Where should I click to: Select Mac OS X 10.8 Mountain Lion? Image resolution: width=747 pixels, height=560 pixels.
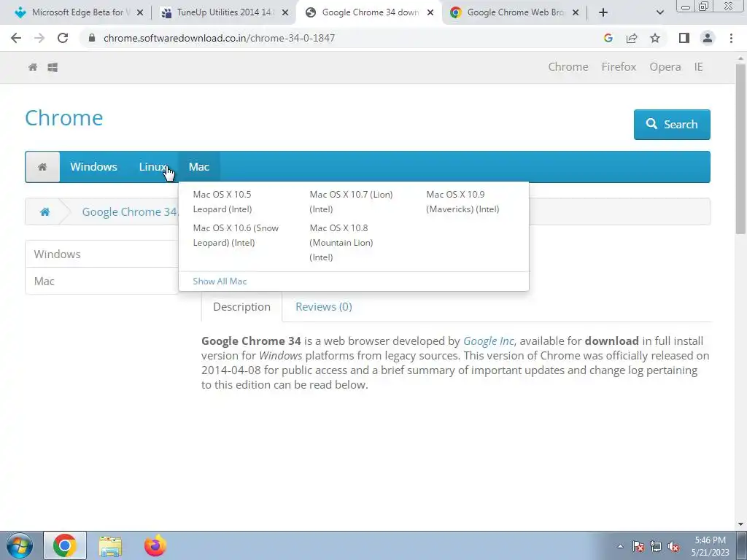pyautogui.click(x=341, y=242)
